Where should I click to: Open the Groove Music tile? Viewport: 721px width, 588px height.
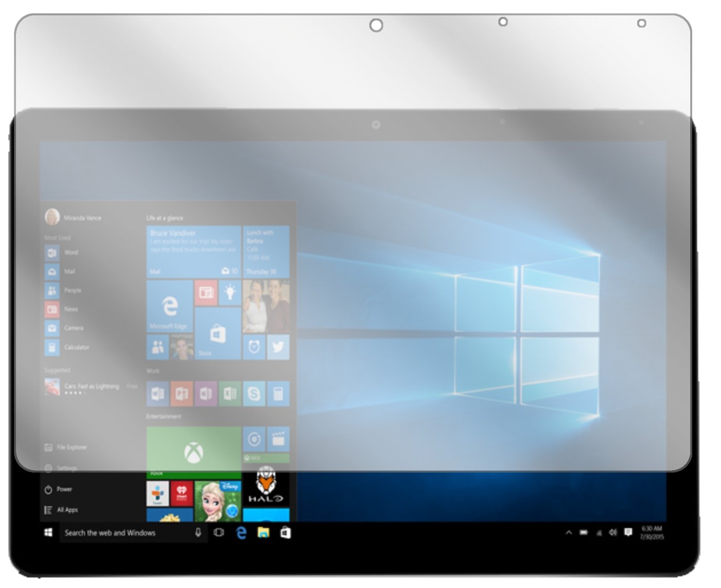tap(254, 439)
